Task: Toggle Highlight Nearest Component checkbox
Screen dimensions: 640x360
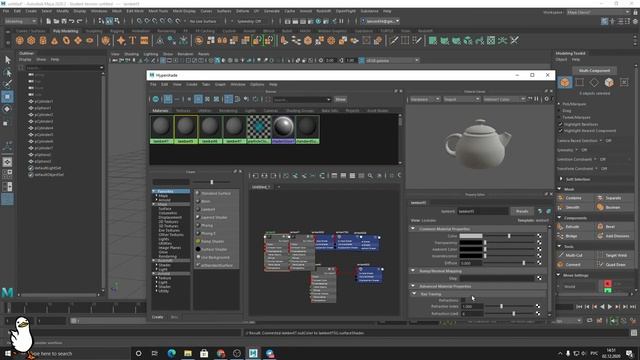Action: (560, 131)
